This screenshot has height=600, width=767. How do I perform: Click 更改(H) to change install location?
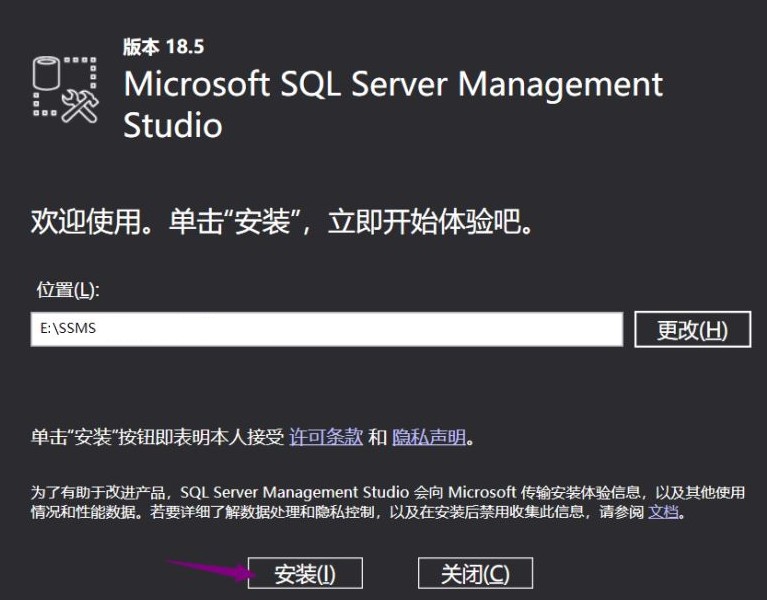[692, 330]
